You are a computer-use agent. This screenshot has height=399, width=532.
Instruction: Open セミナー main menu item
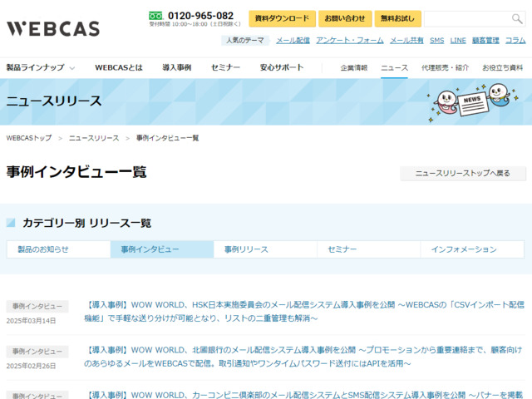point(225,67)
